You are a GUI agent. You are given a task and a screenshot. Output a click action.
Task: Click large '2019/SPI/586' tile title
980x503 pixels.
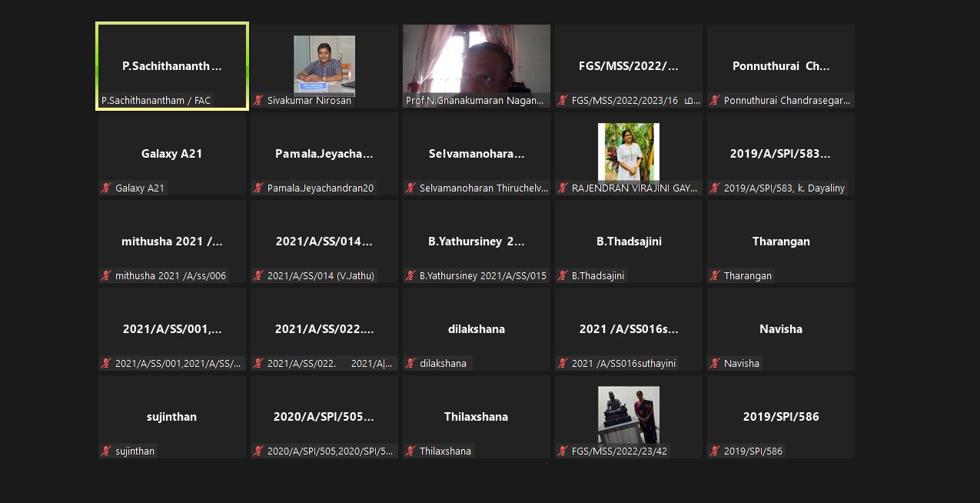point(781,417)
